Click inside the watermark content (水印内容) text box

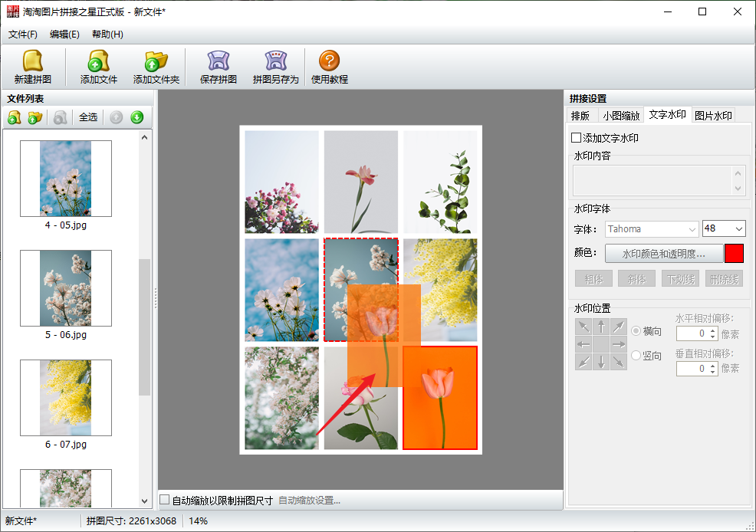[653, 180]
